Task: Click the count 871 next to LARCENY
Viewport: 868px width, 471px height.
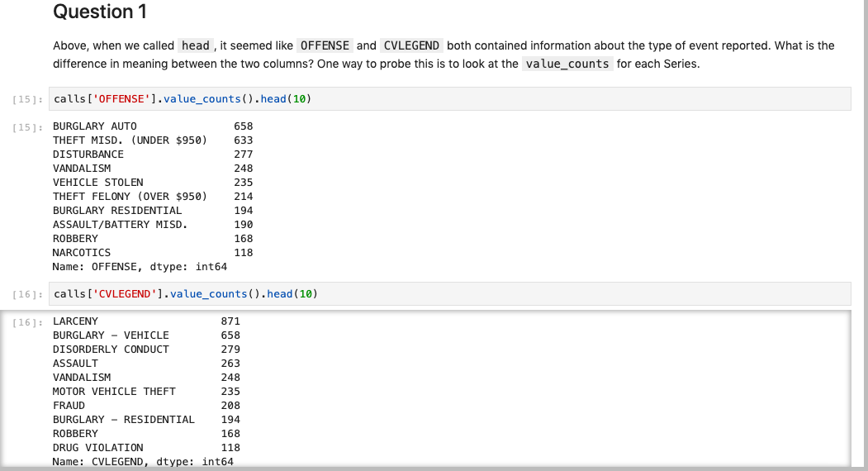Action: point(230,321)
